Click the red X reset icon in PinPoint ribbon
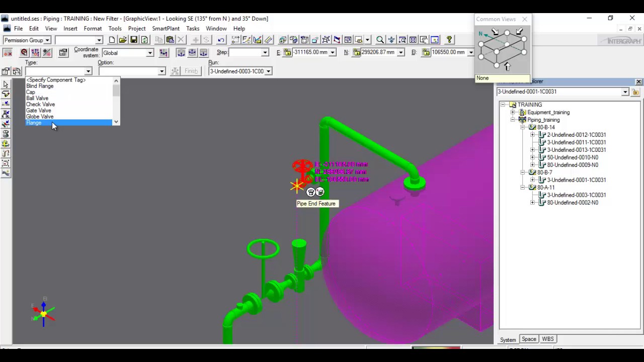The image size is (644, 362). (x=8, y=53)
